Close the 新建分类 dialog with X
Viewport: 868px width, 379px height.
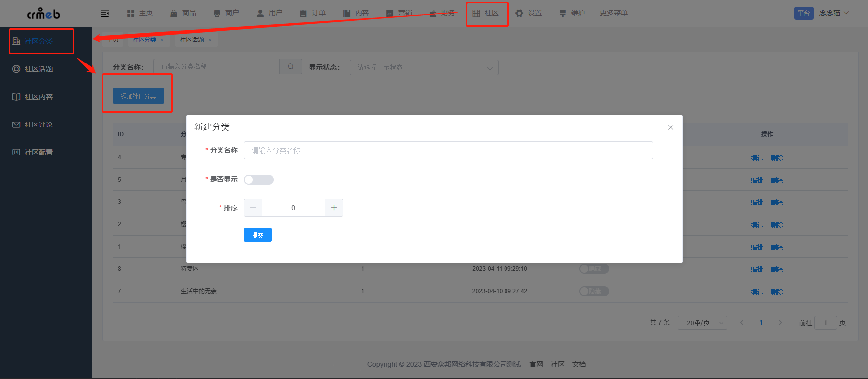click(670, 127)
